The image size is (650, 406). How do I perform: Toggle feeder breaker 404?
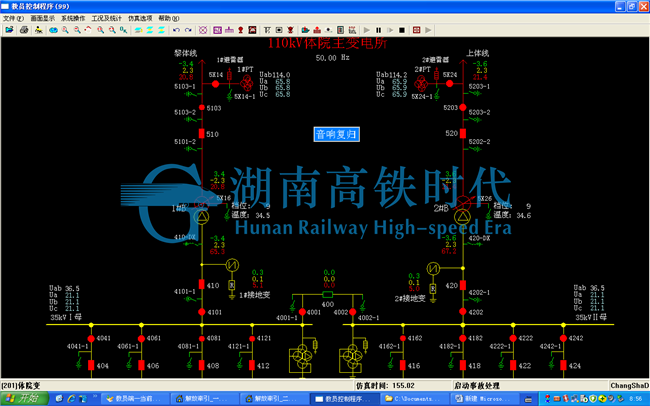pyautogui.click(x=91, y=365)
